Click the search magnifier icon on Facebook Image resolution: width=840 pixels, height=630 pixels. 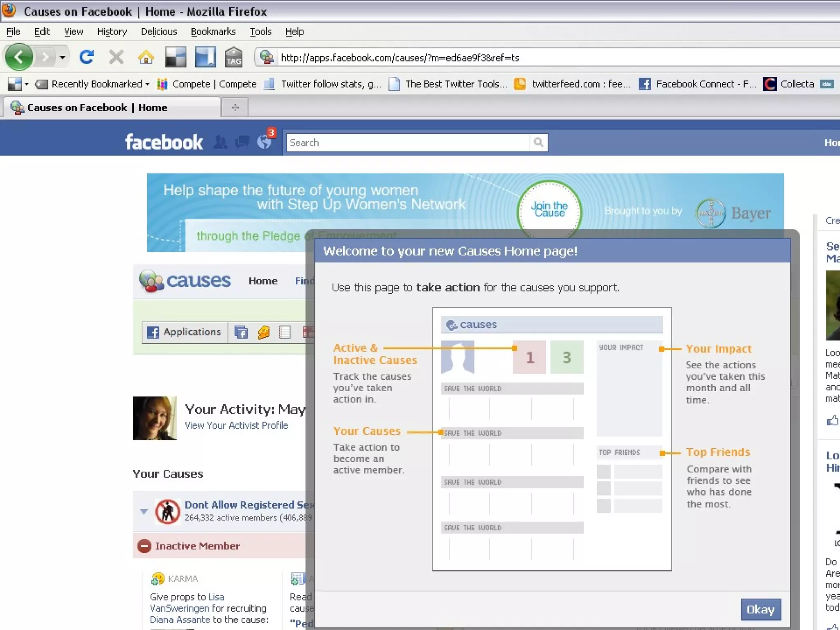click(x=538, y=142)
